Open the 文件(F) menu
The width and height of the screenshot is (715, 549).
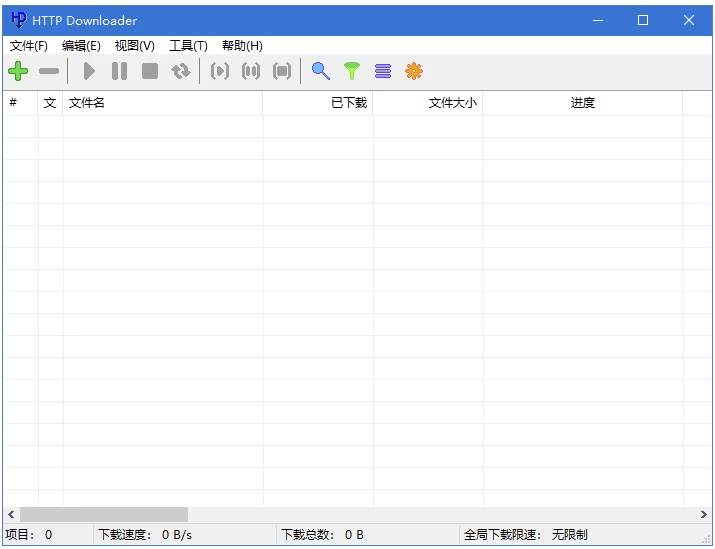pyautogui.click(x=29, y=46)
